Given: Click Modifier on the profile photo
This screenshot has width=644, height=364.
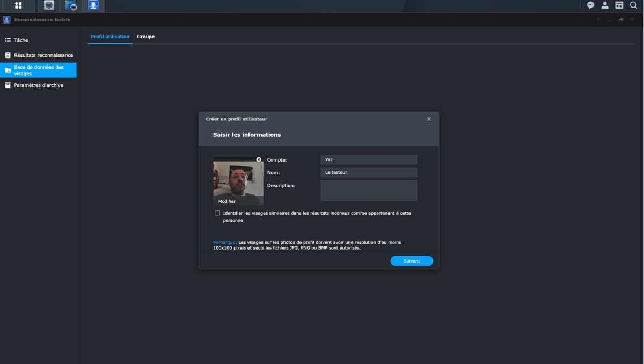Looking at the screenshot, I should point(227,201).
